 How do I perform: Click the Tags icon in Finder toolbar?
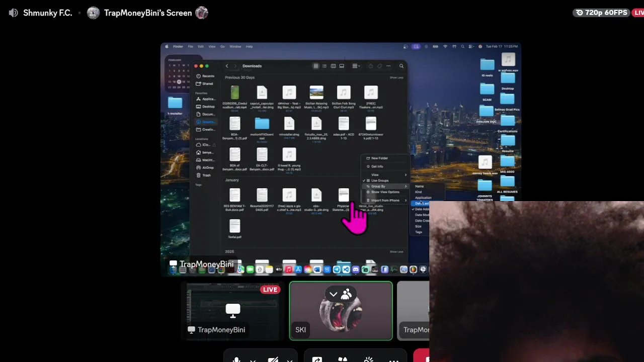(380, 66)
